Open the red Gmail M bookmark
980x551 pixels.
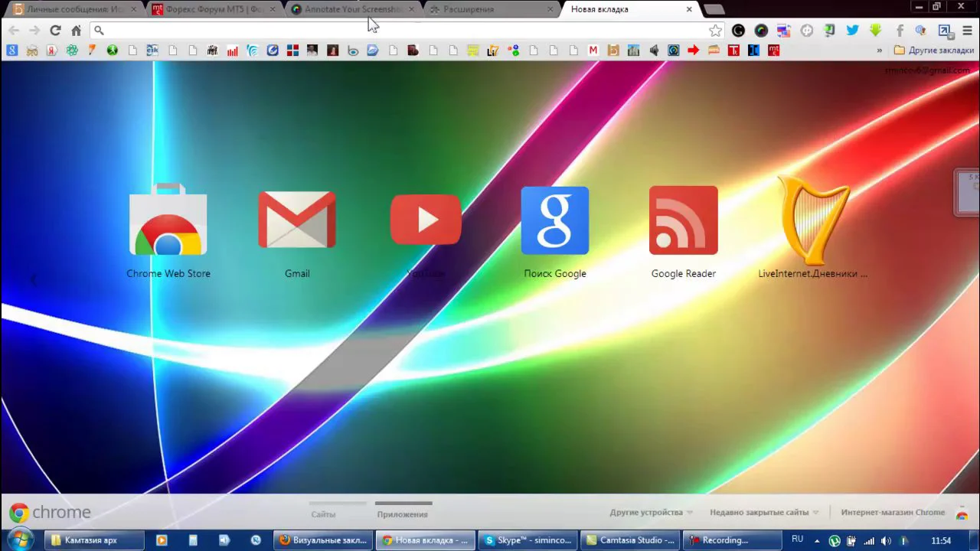point(593,51)
